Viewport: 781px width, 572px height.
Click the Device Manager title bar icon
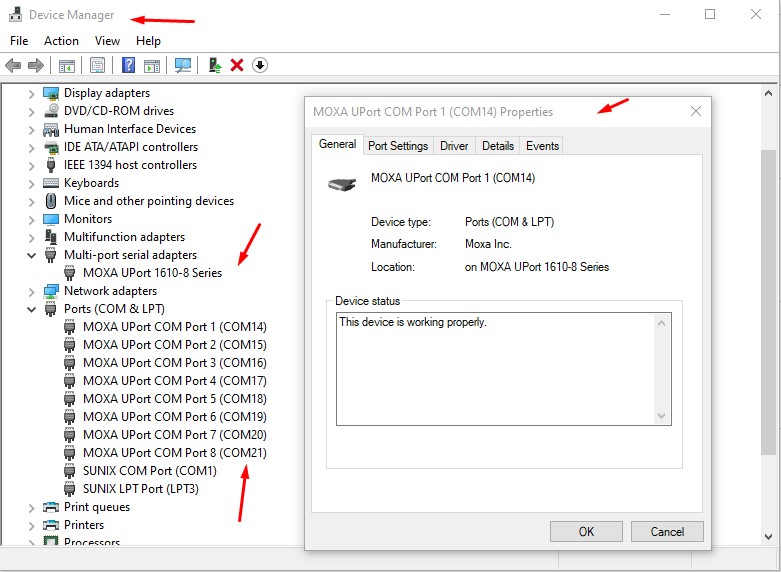(x=16, y=15)
